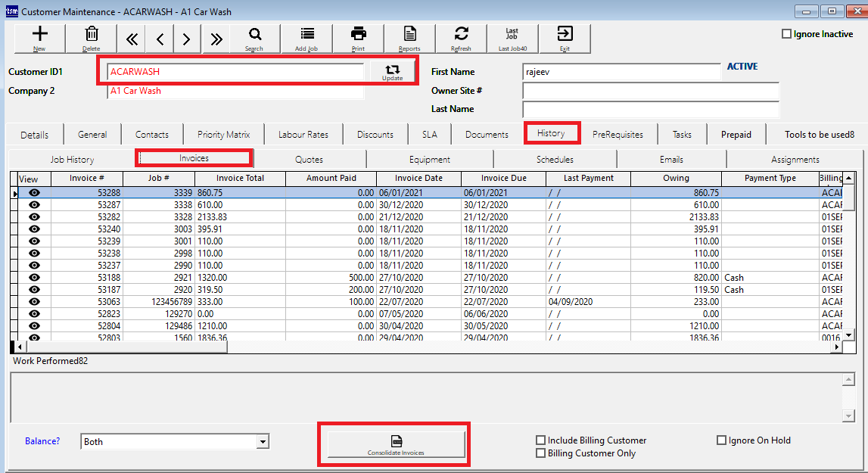
Task: Click into the Last Name field
Action: click(x=650, y=109)
